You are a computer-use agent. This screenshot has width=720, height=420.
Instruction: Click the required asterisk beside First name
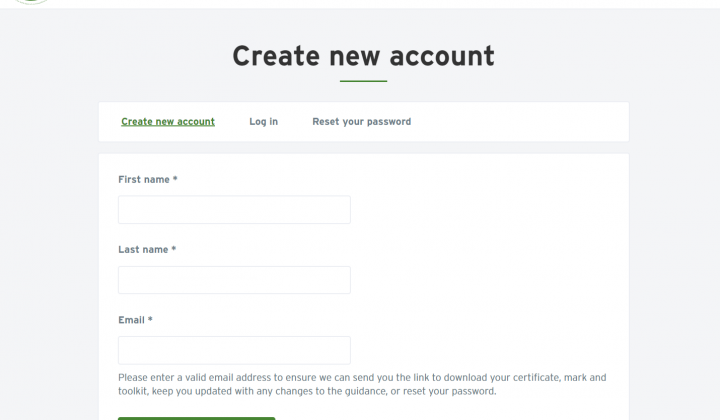[175, 179]
